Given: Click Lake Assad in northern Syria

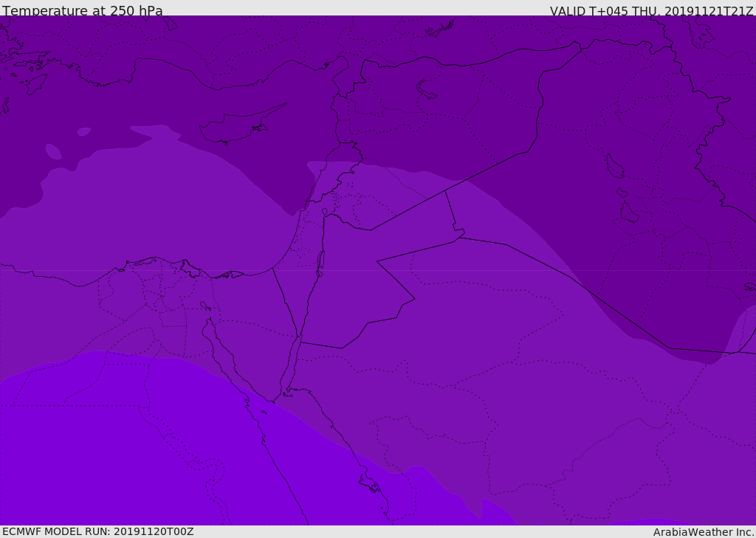Looking at the screenshot, I should (x=427, y=89).
